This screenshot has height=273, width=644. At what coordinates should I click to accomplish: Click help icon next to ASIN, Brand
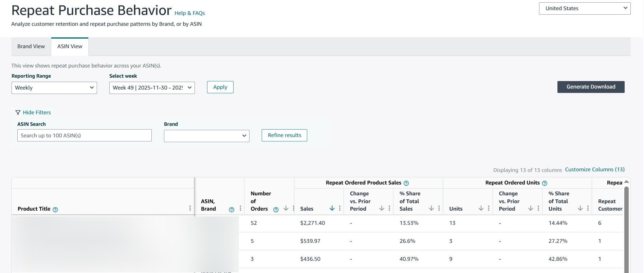[232, 210]
